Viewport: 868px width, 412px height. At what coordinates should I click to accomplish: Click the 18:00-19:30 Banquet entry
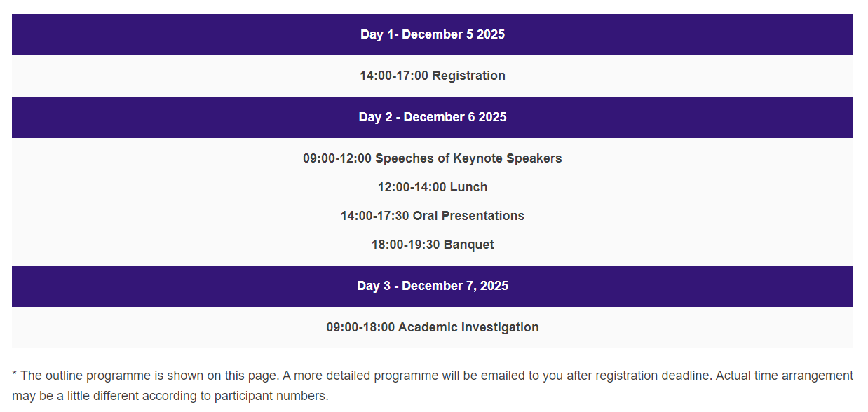point(433,245)
